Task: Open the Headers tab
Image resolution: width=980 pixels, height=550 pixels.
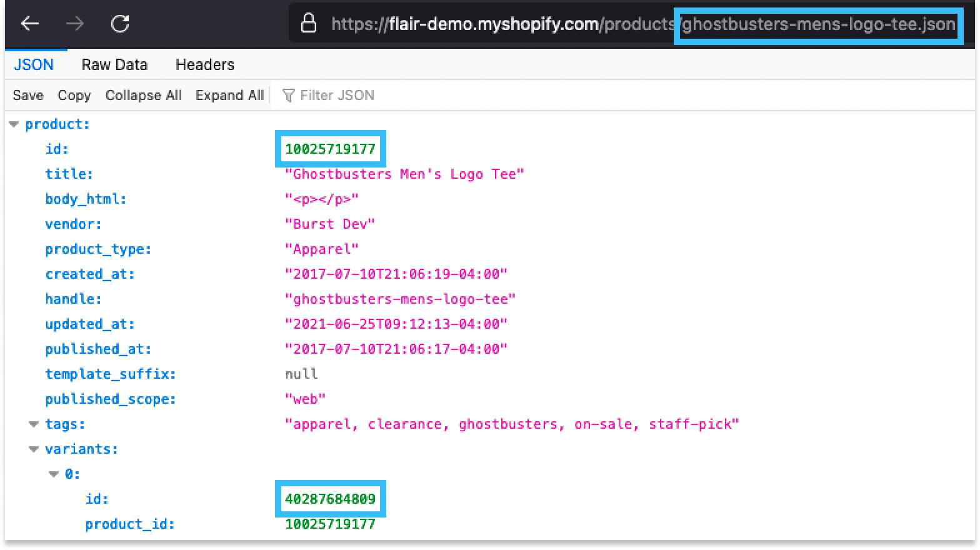Action: 205,64
